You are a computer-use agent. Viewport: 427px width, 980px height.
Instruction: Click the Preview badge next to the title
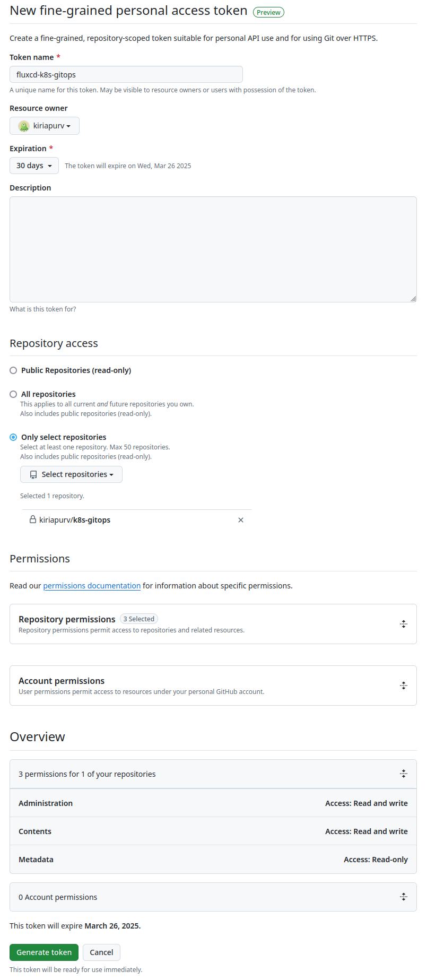(x=268, y=12)
